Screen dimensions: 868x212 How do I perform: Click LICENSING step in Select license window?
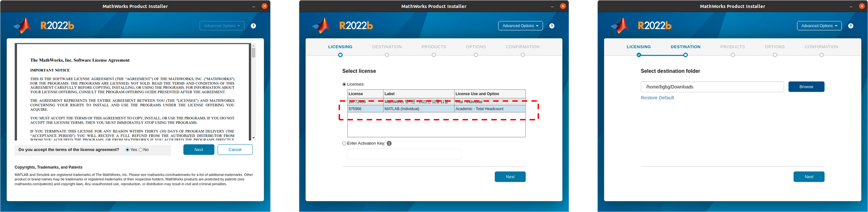340,47
